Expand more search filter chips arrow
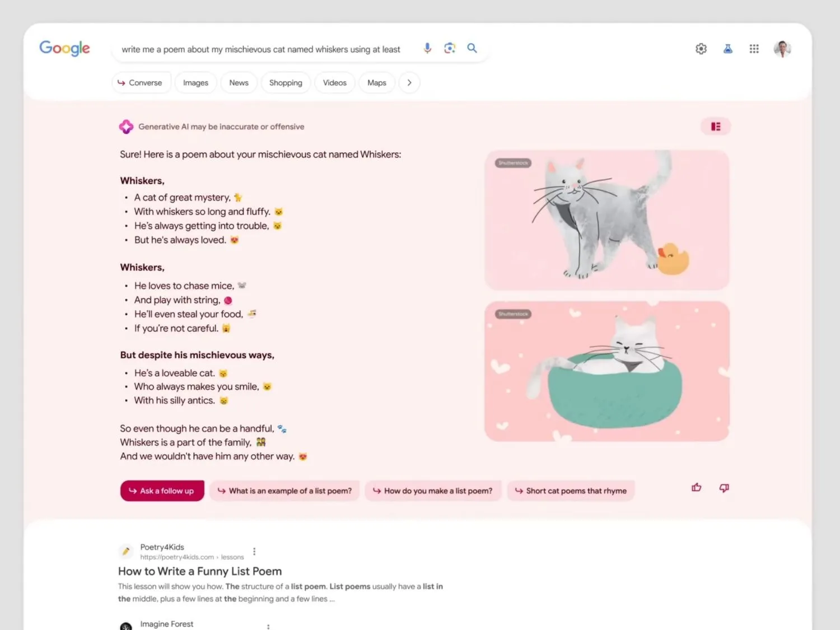840x630 pixels. tap(409, 83)
